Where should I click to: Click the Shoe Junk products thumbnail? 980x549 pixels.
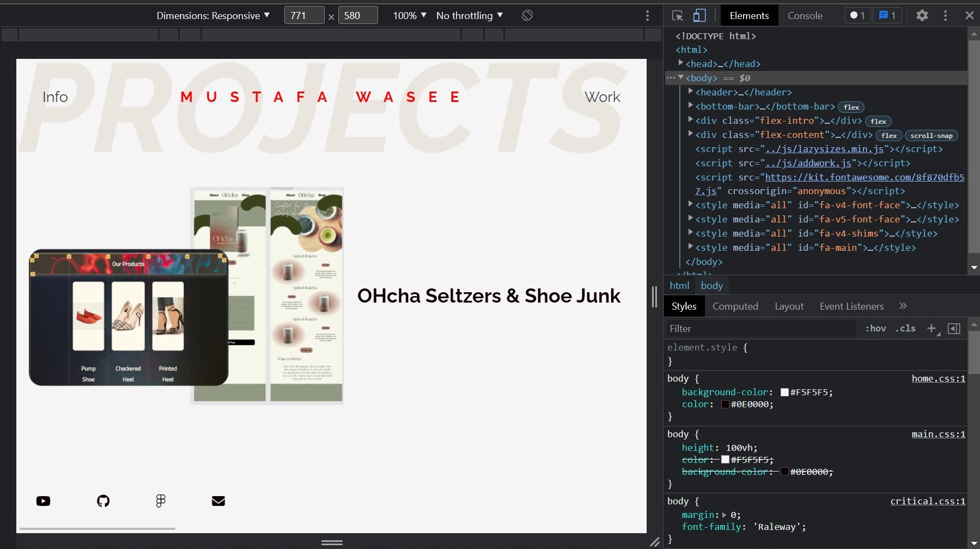point(129,317)
